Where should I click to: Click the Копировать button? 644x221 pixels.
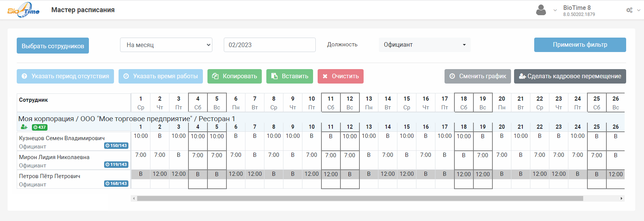click(x=234, y=76)
